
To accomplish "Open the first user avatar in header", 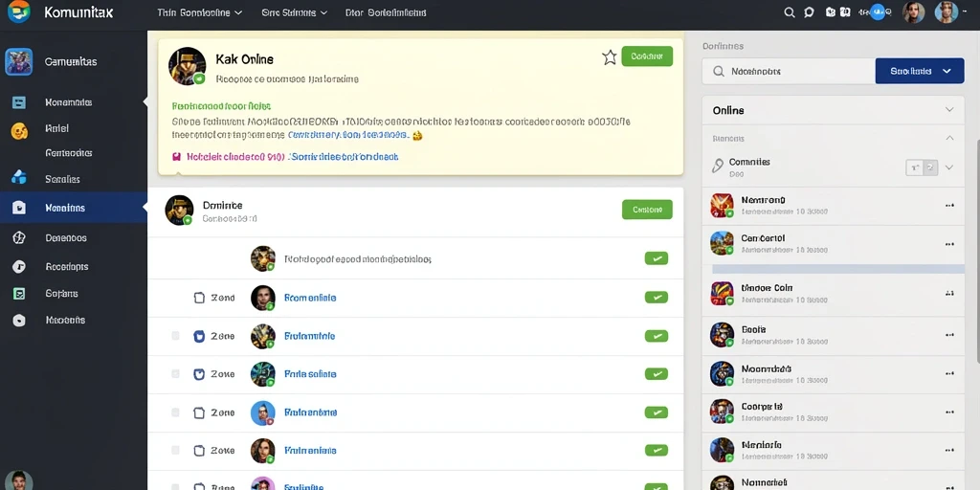I will coord(914,11).
